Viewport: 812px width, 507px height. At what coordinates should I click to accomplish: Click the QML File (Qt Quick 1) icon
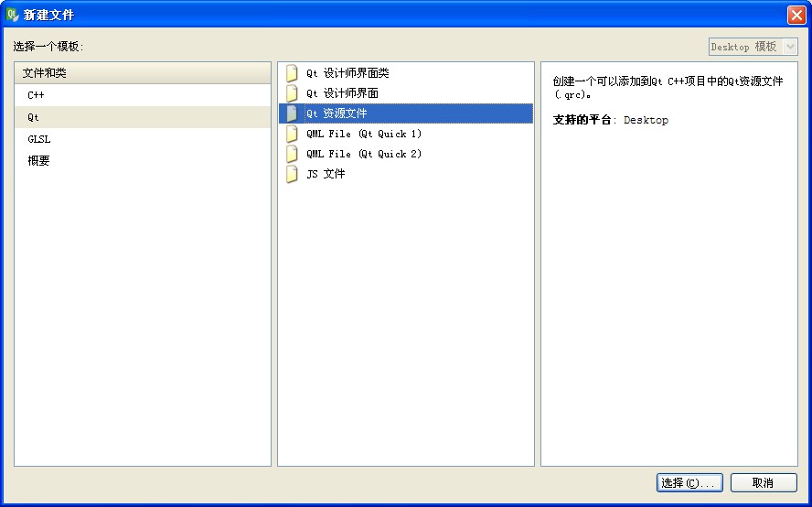[x=292, y=134]
